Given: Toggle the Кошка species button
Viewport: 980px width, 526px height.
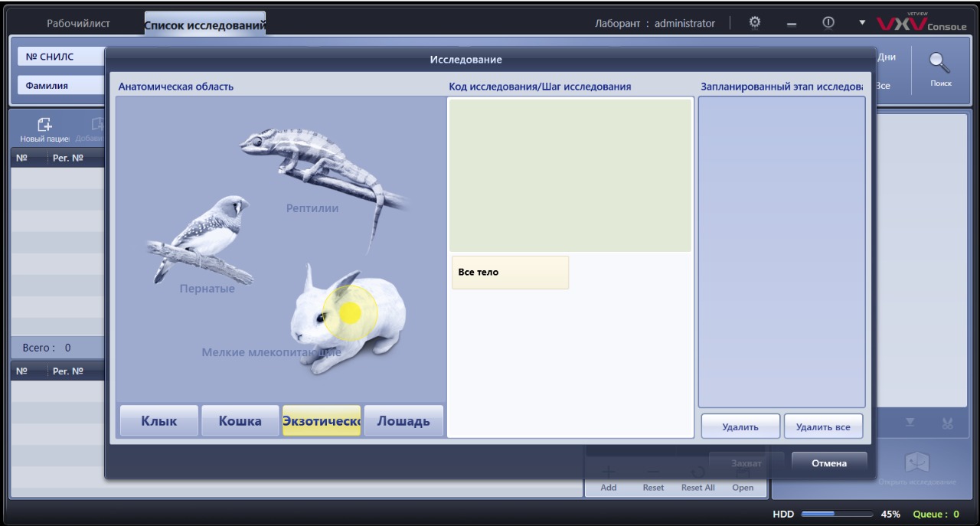Looking at the screenshot, I should 240,421.
